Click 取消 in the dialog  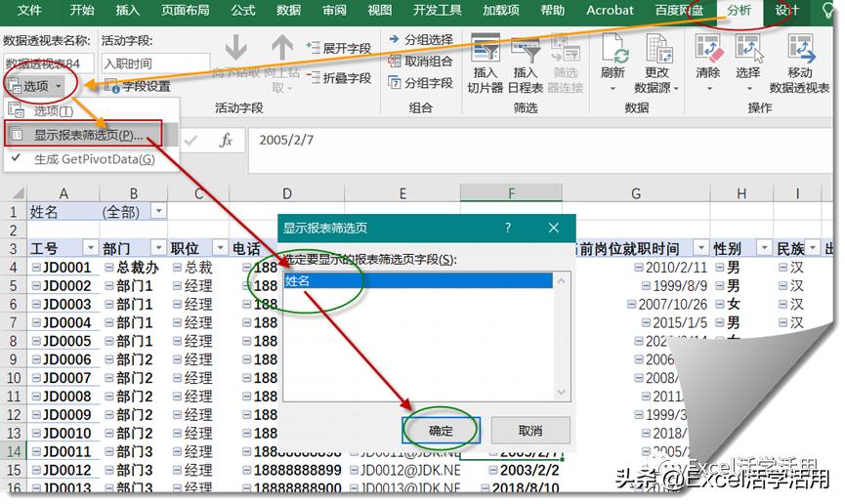(530, 430)
